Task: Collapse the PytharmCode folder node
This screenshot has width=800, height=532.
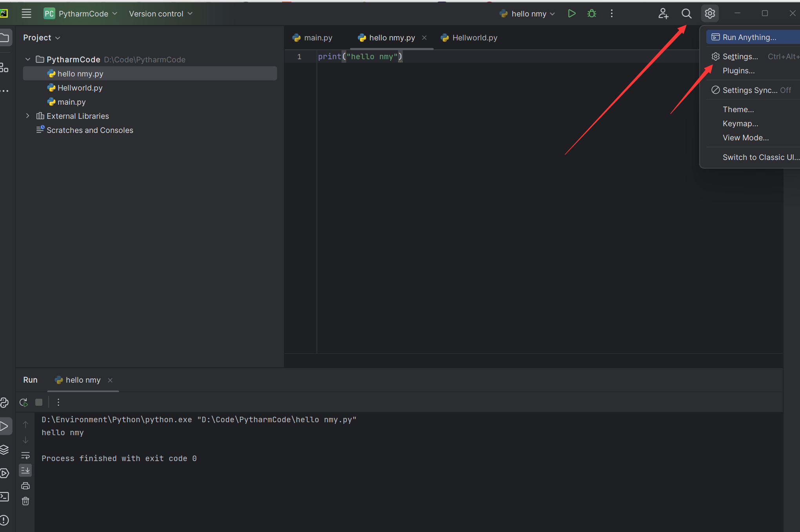Action: click(x=27, y=59)
